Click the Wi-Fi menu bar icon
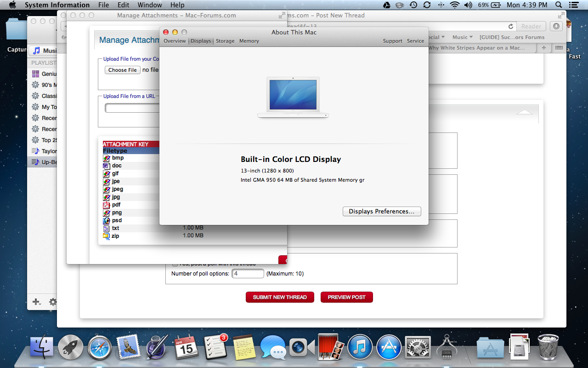The height and width of the screenshot is (368, 588). tap(455, 5)
